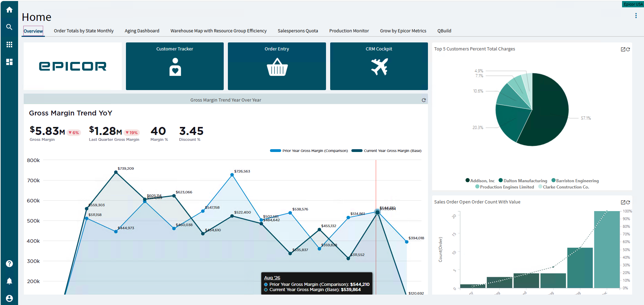Open the help question mark icon
The image size is (644, 305).
pos(9,264)
